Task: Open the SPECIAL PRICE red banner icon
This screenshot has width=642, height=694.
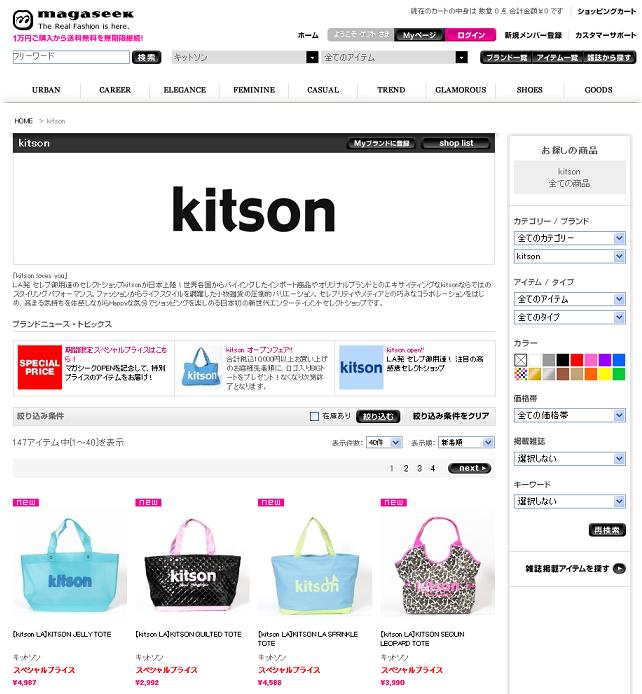Action: (x=39, y=367)
